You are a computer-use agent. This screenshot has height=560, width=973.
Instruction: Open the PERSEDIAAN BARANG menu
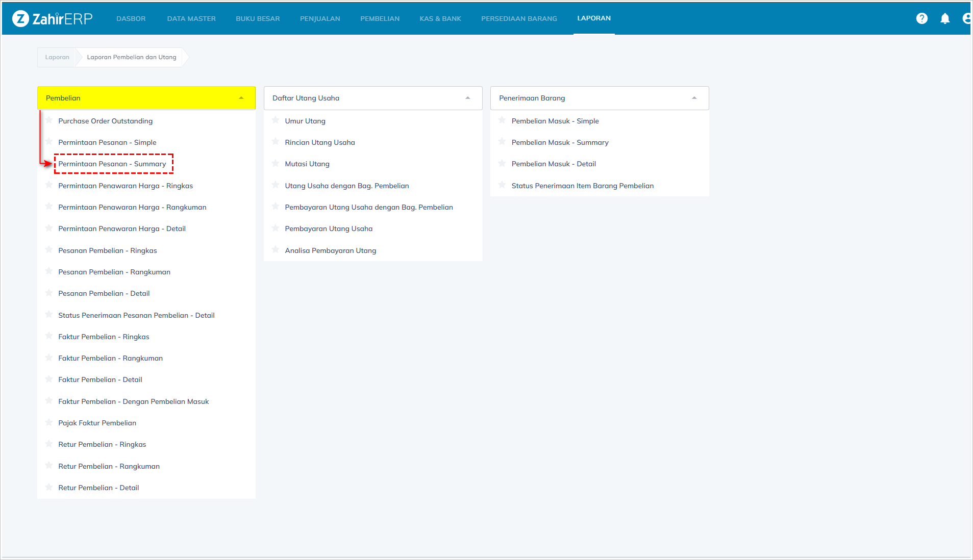point(519,19)
